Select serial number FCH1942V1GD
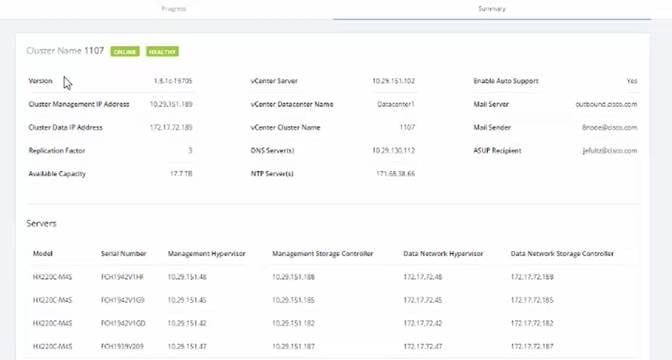This screenshot has width=672, height=360. pos(123,323)
